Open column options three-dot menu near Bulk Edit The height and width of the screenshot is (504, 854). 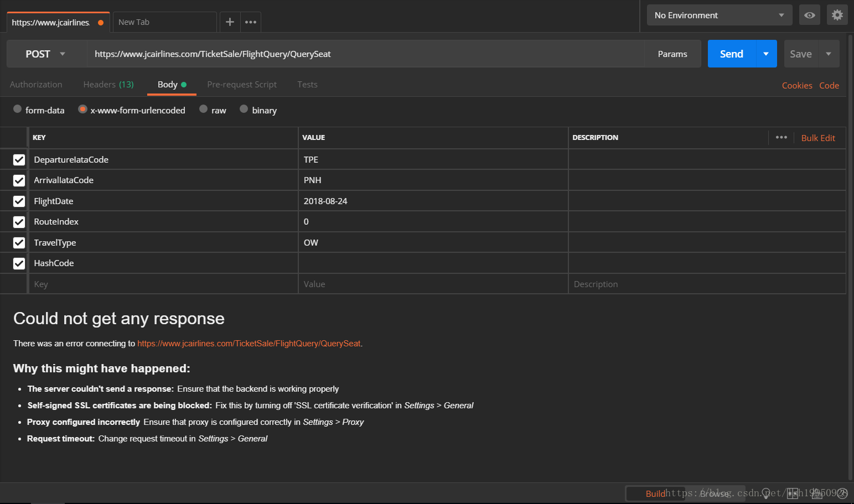tap(781, 137)
